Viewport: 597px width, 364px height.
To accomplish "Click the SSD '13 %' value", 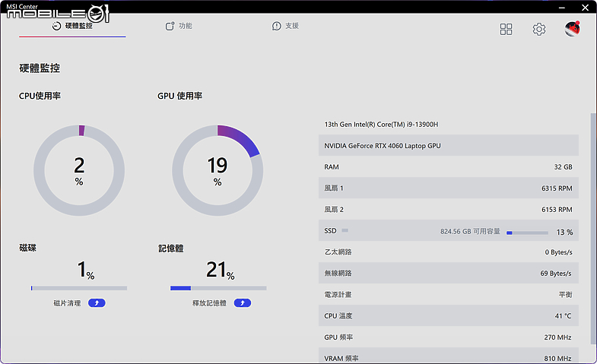I will pos(564,232).
